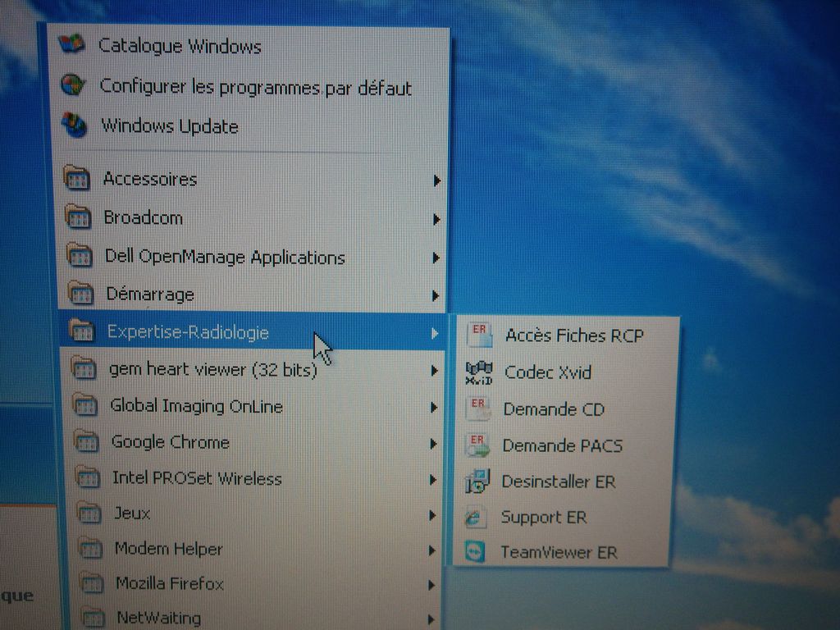Click the Modem Helper folder icon
Image resolution: width=840 pixels, height=630 pixels.
tap(89, 547)
